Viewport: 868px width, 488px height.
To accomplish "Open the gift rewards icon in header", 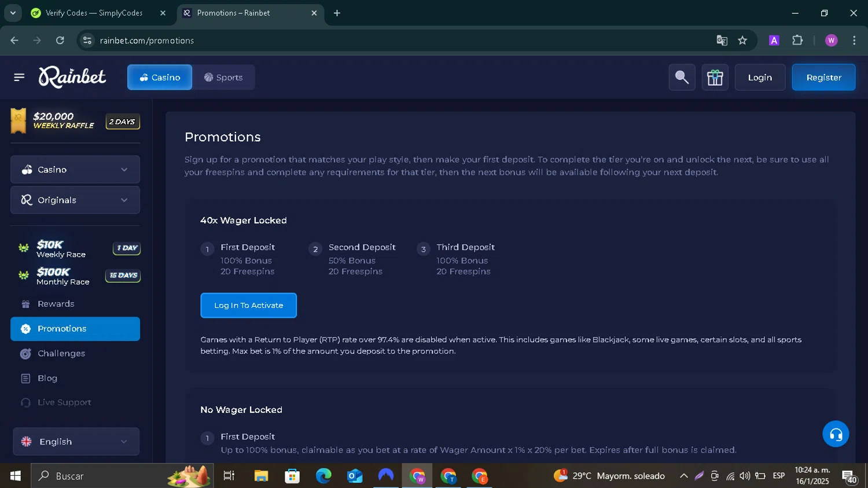I will pyautogui.click(x=715, y=77).
